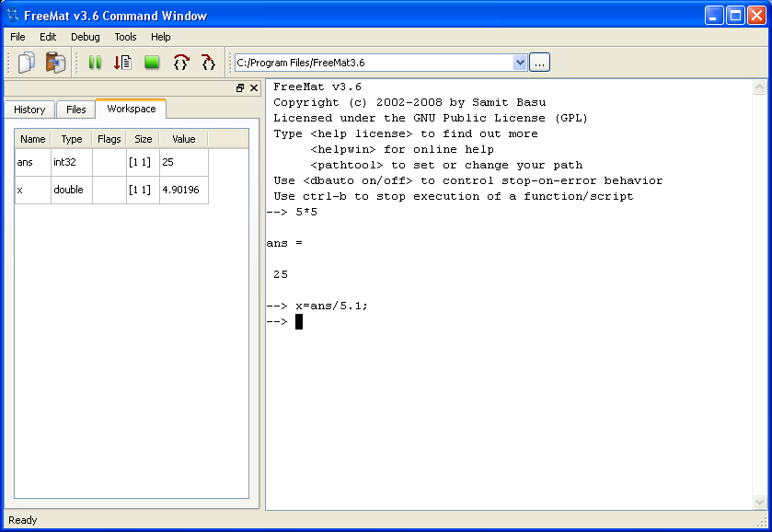Close the FreeMat Command Window

point(756,16)
